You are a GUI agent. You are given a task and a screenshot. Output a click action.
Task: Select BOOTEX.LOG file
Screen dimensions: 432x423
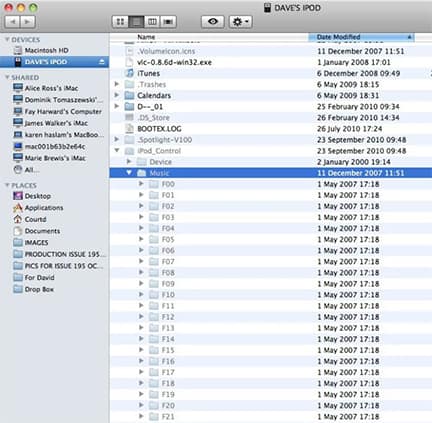coord(159,129)
